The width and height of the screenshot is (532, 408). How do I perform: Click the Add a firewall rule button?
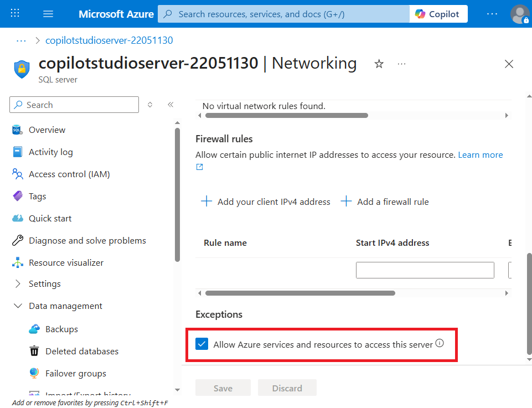click(385, 202)
